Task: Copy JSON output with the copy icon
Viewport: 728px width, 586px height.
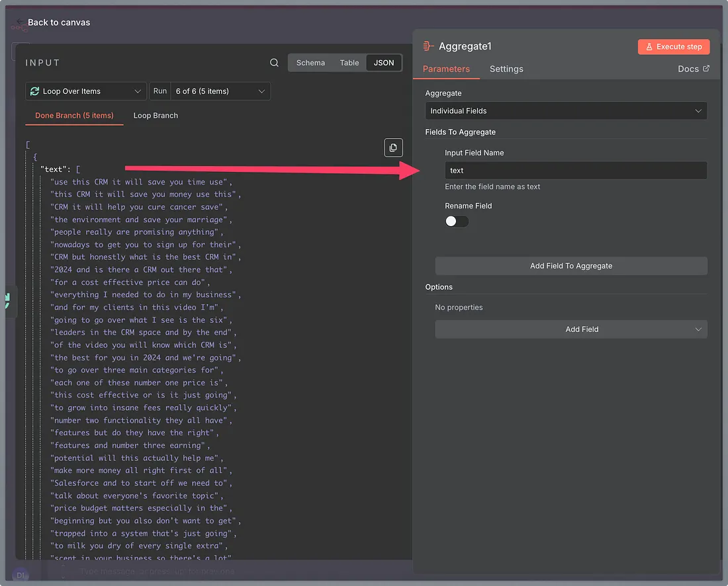Action: click(393, 147)
